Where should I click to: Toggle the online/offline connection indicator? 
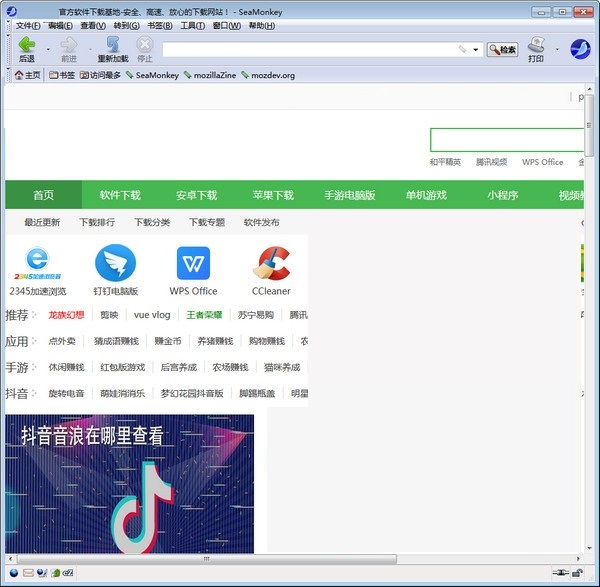click(x=560, y=573)
